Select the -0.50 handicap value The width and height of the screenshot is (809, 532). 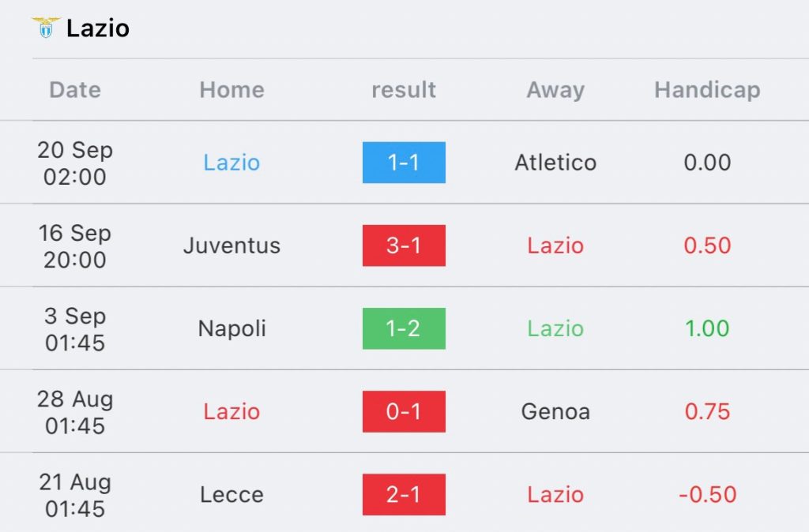click(x=707, y=494)
